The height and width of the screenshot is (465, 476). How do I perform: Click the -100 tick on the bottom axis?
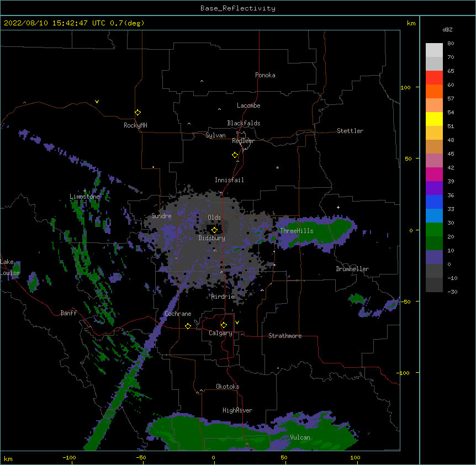coord(69,457)
